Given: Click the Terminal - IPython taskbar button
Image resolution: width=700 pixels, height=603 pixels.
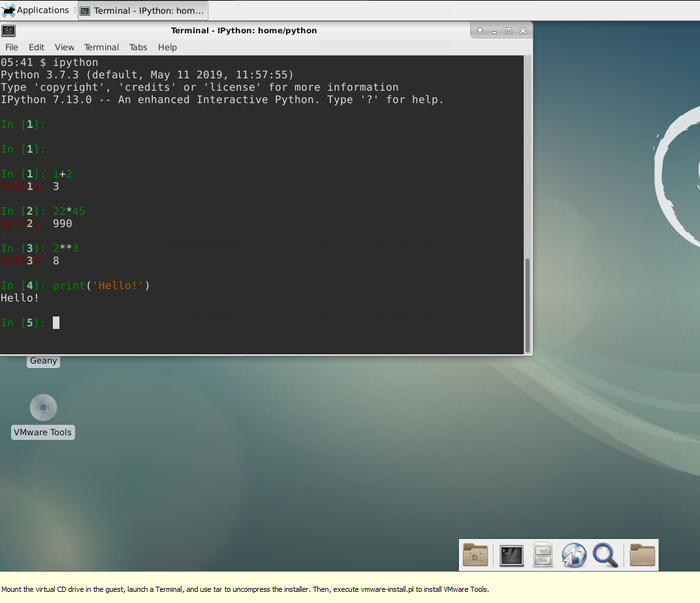Looking at the screenshot, I should coord(141,10).
